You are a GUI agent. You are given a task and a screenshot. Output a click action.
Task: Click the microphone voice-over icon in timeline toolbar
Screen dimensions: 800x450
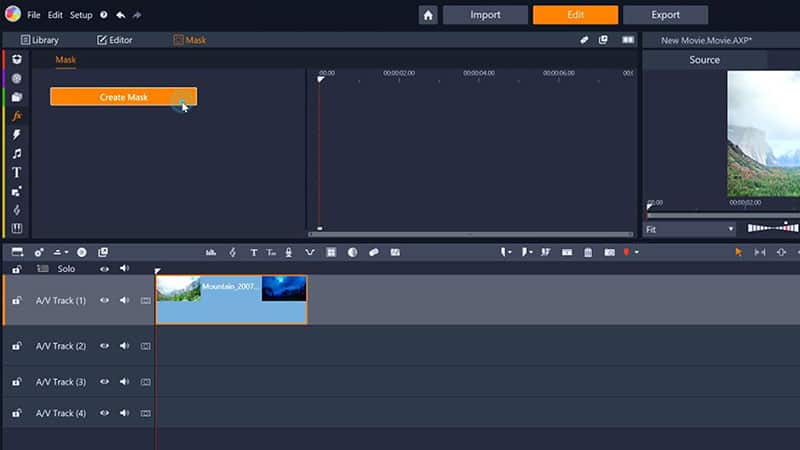point(289,253)
